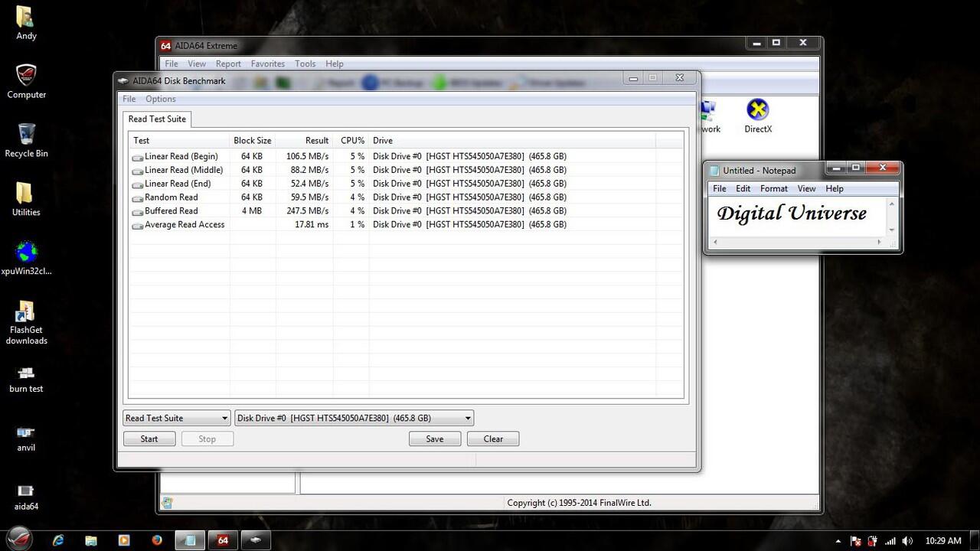
Task: Click the 17.81 ms result value
Action: (312, 224)
